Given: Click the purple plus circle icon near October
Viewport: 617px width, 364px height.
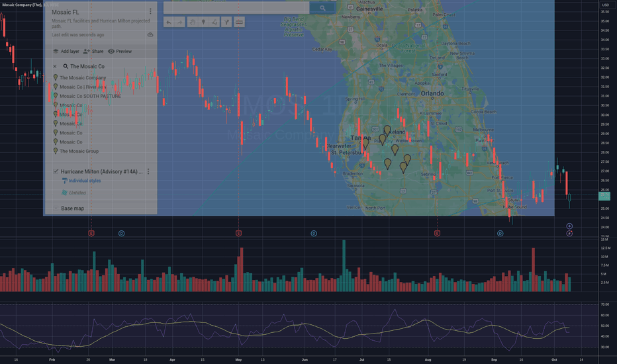Looking at the screenshot, I should (569, 226).
